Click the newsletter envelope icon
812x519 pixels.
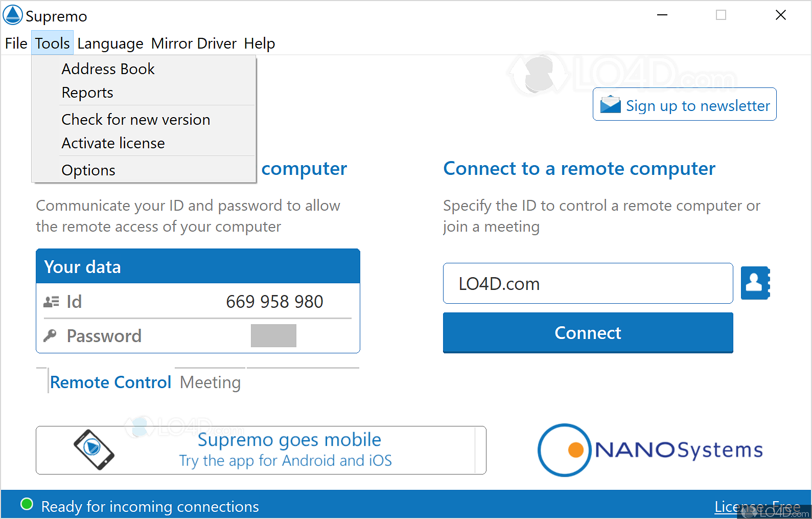click(x=610, y=104)
